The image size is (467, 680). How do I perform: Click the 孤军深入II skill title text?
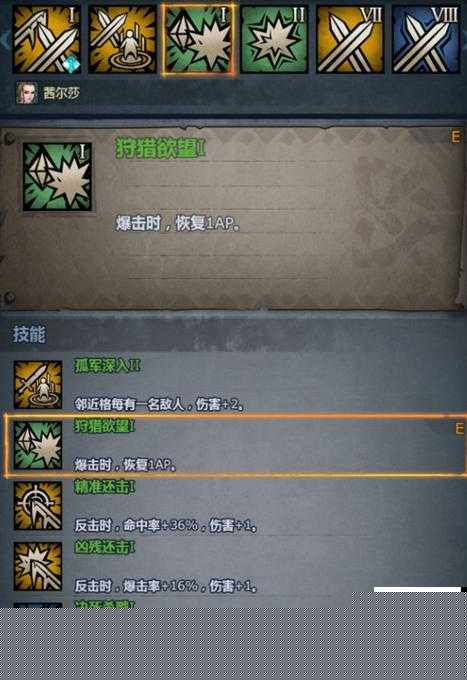tap(107, 366)
